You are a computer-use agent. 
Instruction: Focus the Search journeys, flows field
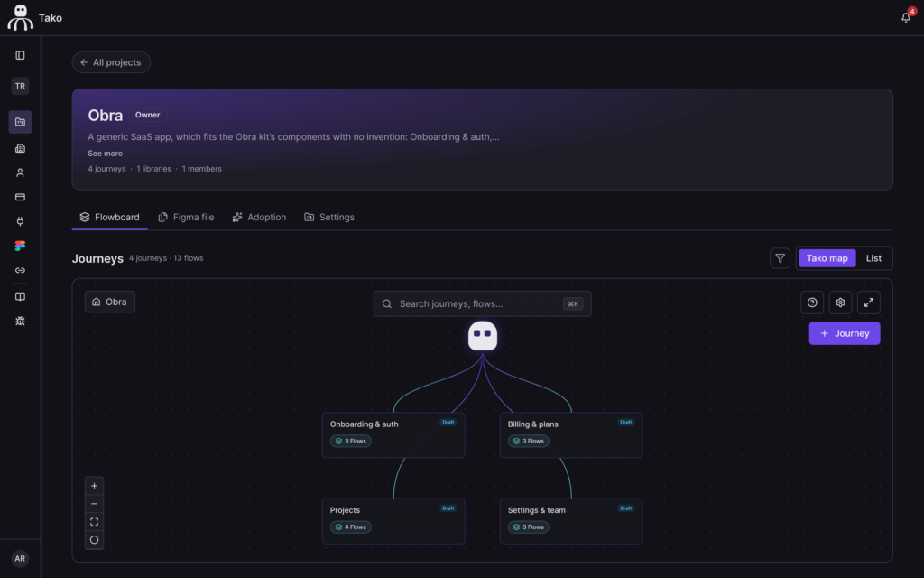[482, 303]
